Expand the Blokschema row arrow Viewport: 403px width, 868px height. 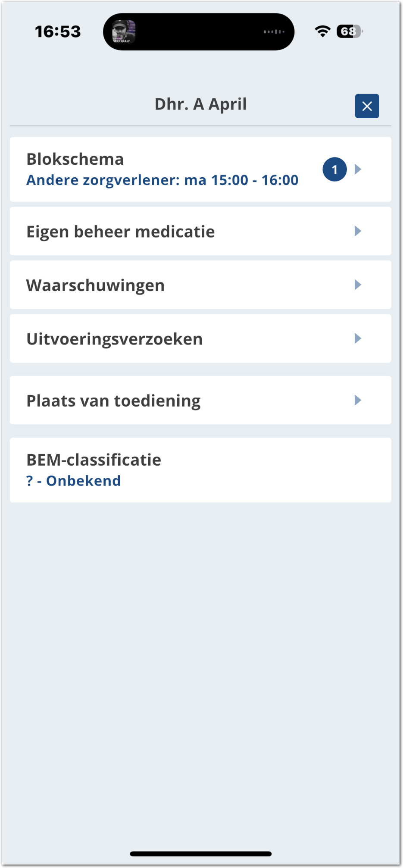point(358,169)
